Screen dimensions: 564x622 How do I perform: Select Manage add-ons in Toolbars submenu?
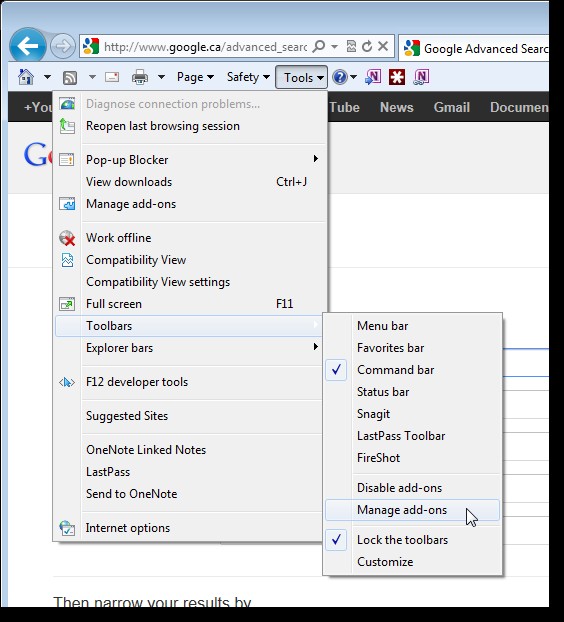pos(412,510)
